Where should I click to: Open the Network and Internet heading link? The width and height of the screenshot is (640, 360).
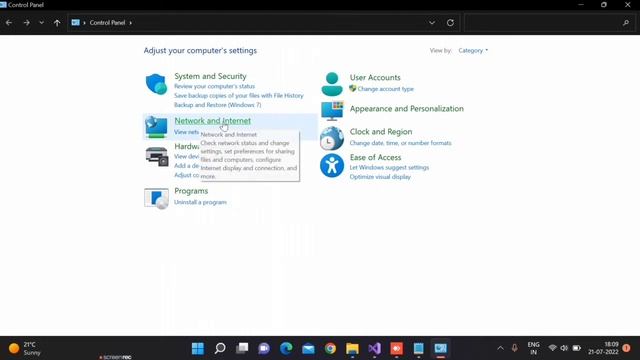pyautogui.click(x=213, y=121)
